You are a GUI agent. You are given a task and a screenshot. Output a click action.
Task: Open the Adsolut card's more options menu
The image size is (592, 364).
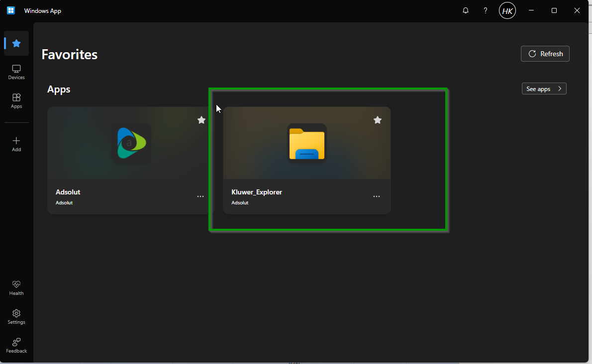[x=200, y=196]
